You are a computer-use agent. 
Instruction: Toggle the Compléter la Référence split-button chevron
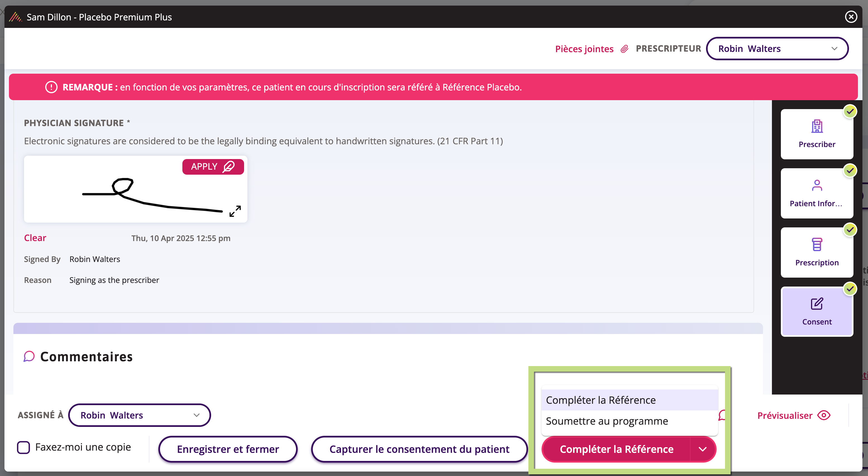pos(703,449)
